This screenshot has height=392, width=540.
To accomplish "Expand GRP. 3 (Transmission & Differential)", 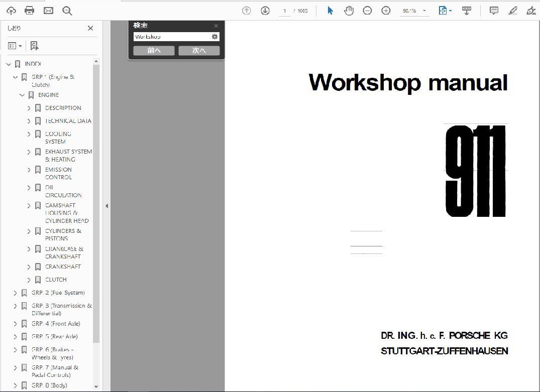I will [x=15, y=306].
